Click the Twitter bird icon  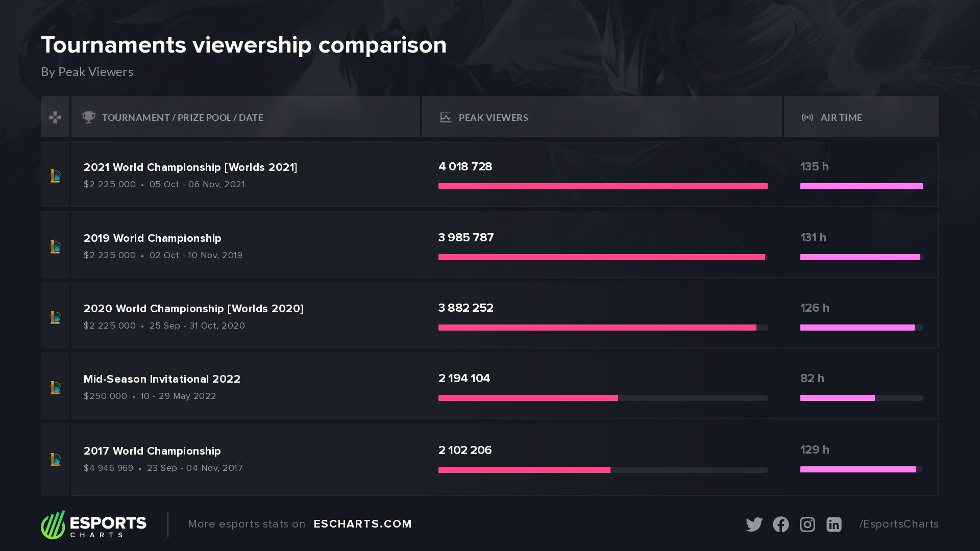click(x=754, y=524)
